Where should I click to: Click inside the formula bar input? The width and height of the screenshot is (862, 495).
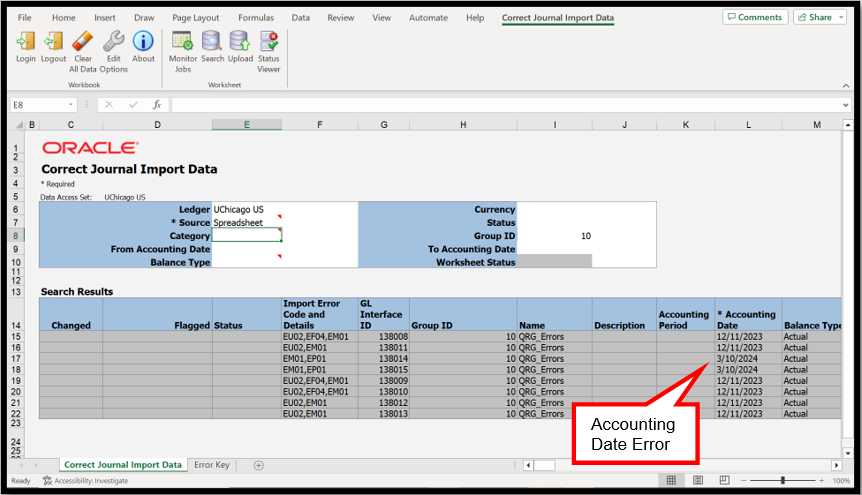506,104
